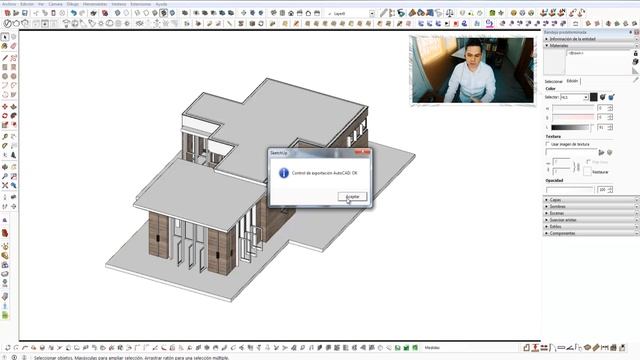Select the Protractor tool

tap(5, 146)
